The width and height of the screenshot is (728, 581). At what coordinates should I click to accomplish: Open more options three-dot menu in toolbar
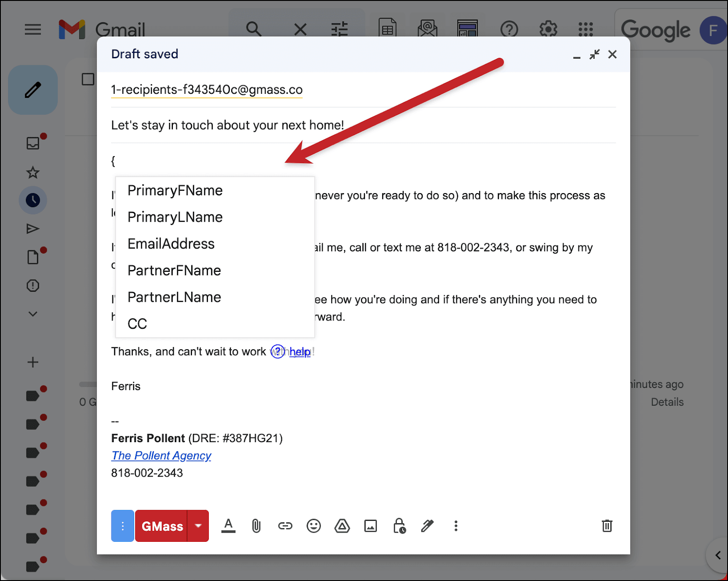[x=455, y=526]
